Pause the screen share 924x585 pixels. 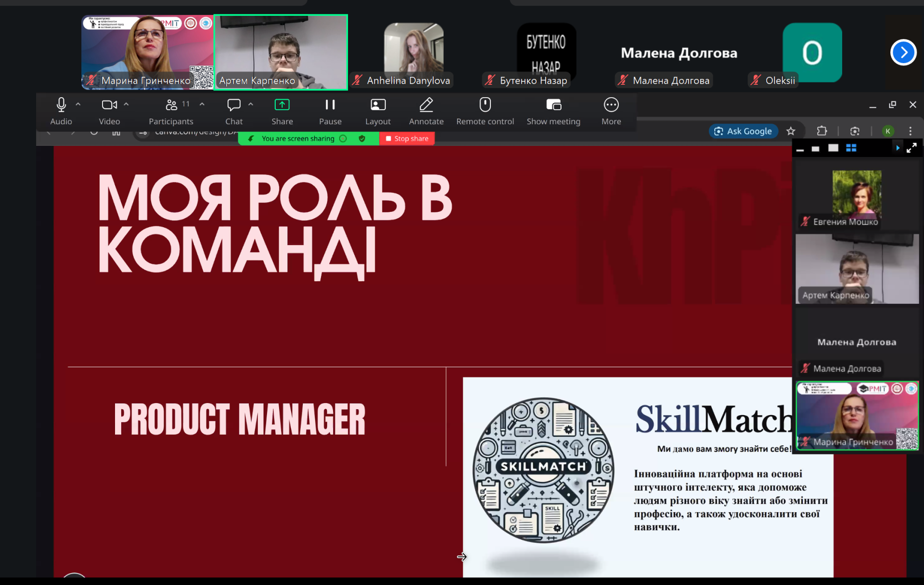click(330, 105)
